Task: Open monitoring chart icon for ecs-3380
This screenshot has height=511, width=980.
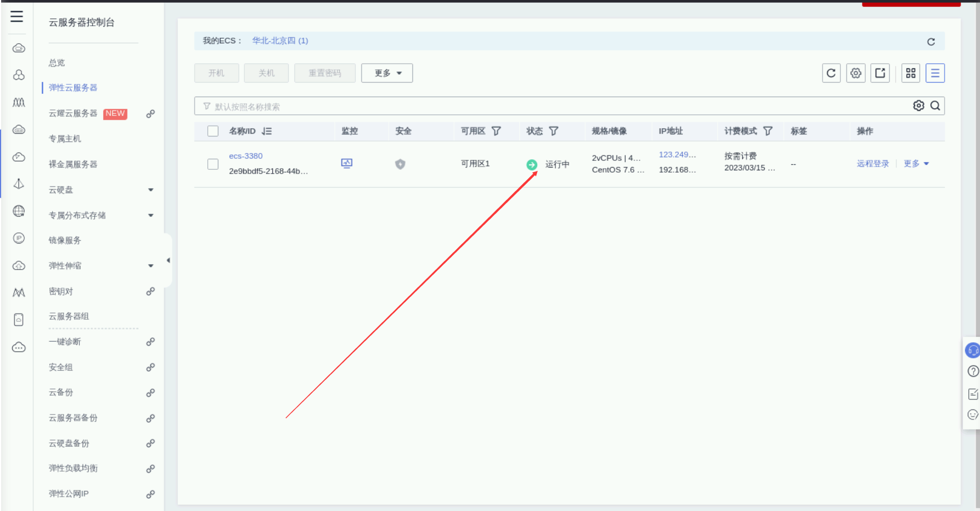Action: point(347,163)
